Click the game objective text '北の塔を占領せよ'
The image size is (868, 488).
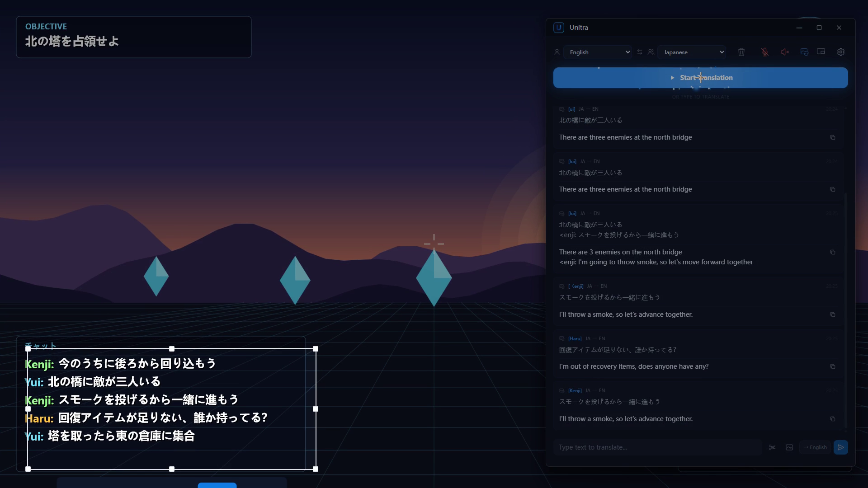[72, 41]
